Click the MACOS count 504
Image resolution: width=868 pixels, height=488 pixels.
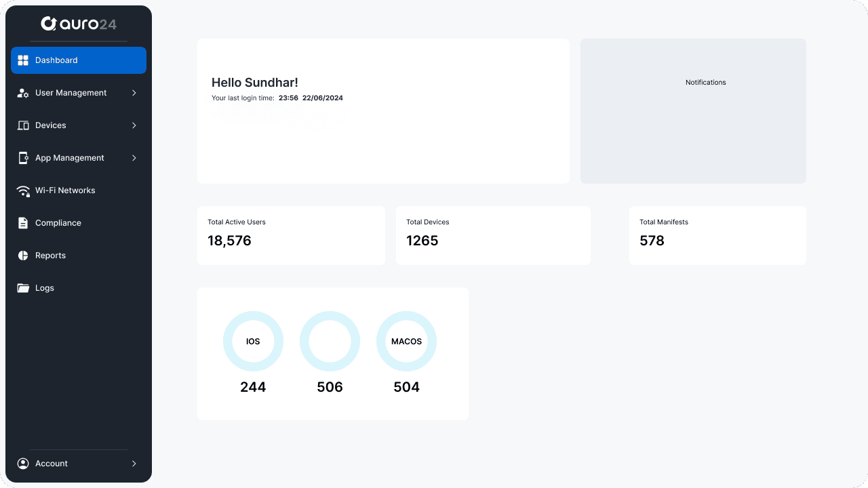click(406, 387)
